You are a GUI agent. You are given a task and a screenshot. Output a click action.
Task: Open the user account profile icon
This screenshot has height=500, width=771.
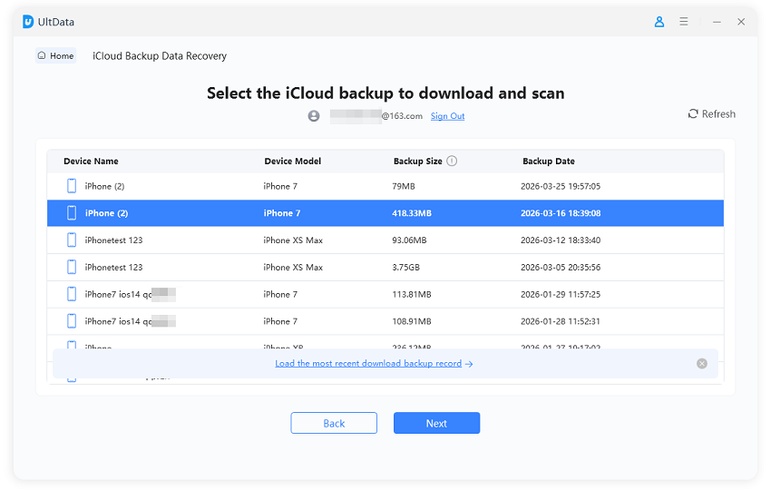pos(659,22)
